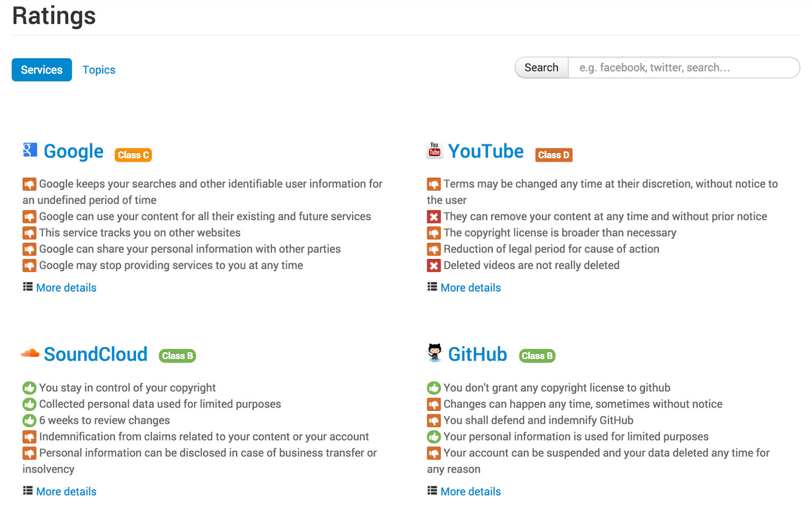
Task: Click the thumbs-down icon beside Google's search retention point
Action: [29, 184]
